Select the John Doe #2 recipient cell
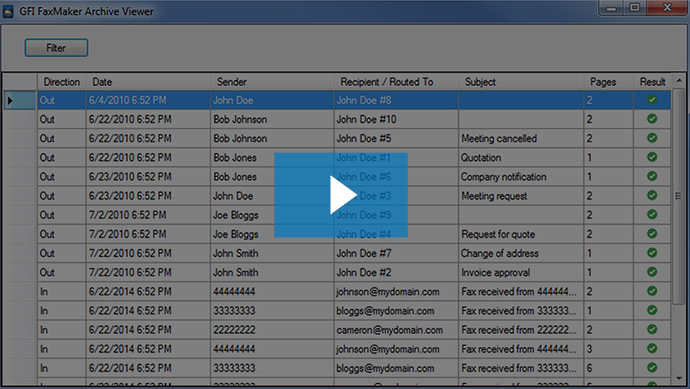The width and height of the screenshot is (690, 389). pyautogui.click(x=396, y=272)
